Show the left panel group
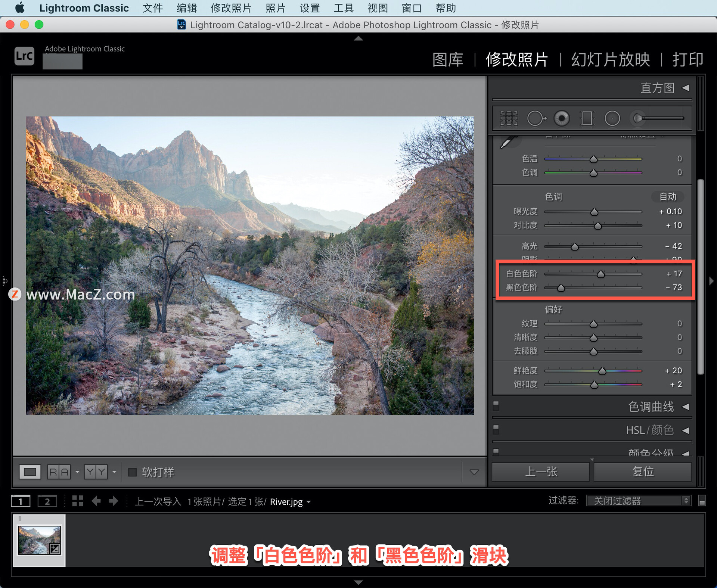The height and width of the screenshot is (588, 717). [x=5, y=281]
